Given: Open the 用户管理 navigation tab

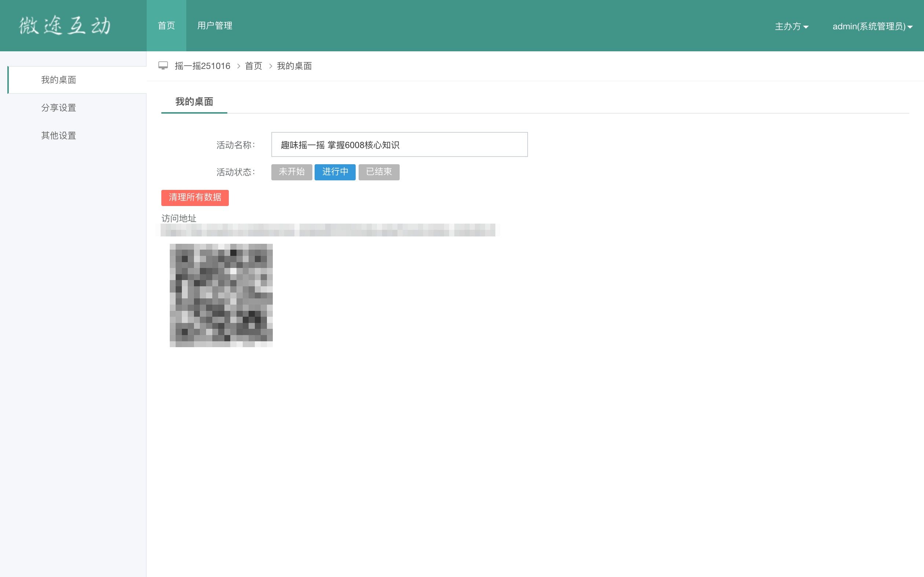Looking at the screenshot, I should tap(214, 26).
